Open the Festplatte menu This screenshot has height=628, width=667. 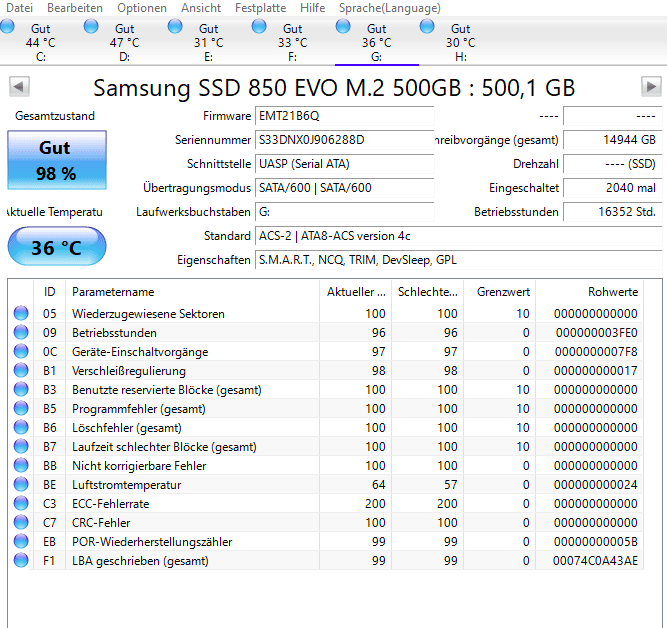click(260, 8)
